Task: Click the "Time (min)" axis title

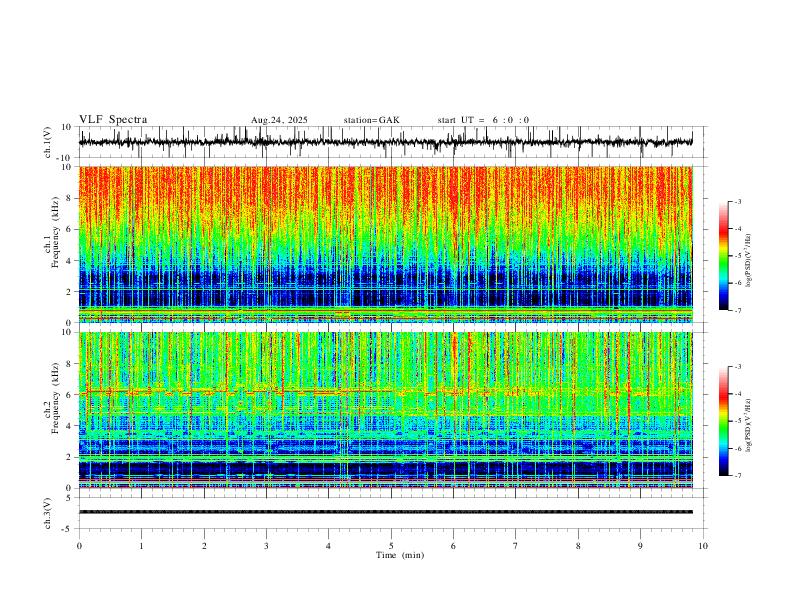Action: point(400,555)
